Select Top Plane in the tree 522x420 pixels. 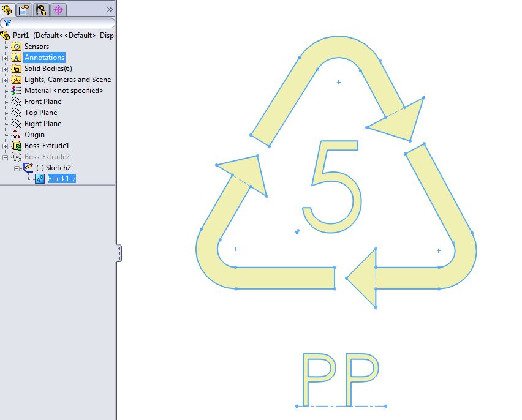coord(40,113)
